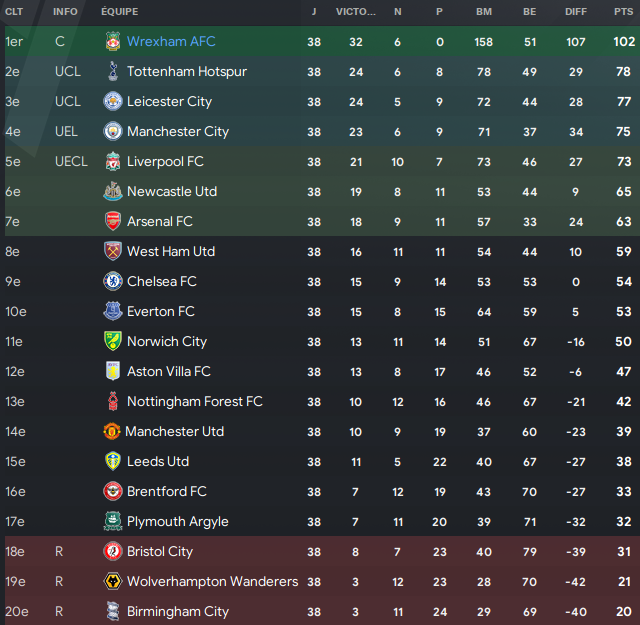
Task: Click the Arsenal FC badge icon
Action: point(113,221)
